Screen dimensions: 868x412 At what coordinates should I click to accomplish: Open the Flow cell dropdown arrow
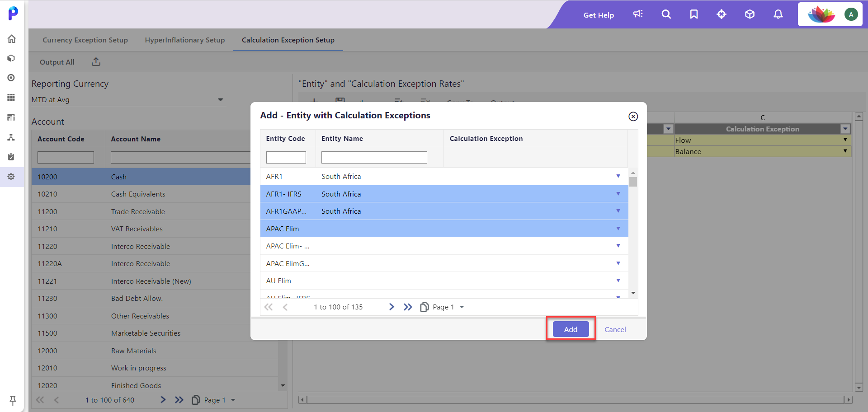pos(845,140)
